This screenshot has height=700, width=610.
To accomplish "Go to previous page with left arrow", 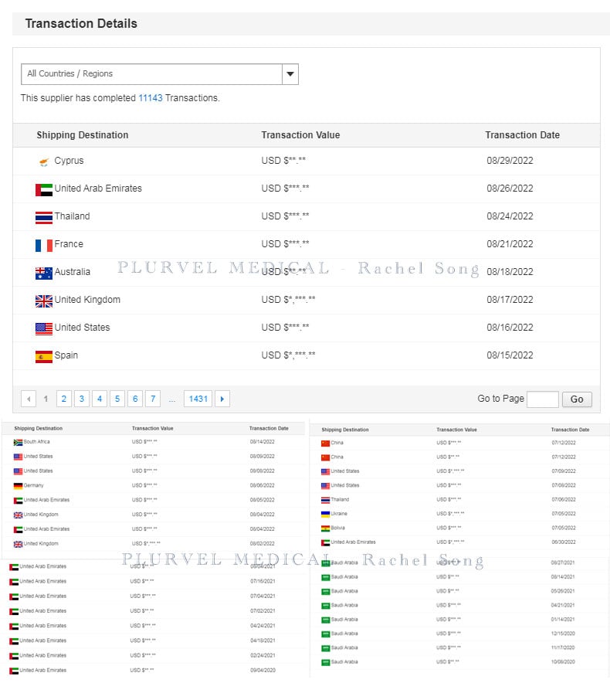I will point(29,399).
